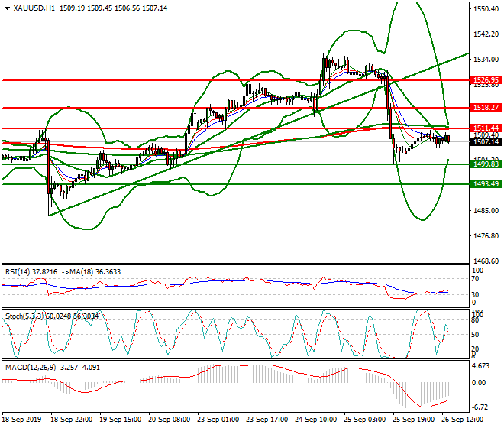Click the 1550.40 price scale value
This screenshot has height=428, width=504.
pos(486,9)
